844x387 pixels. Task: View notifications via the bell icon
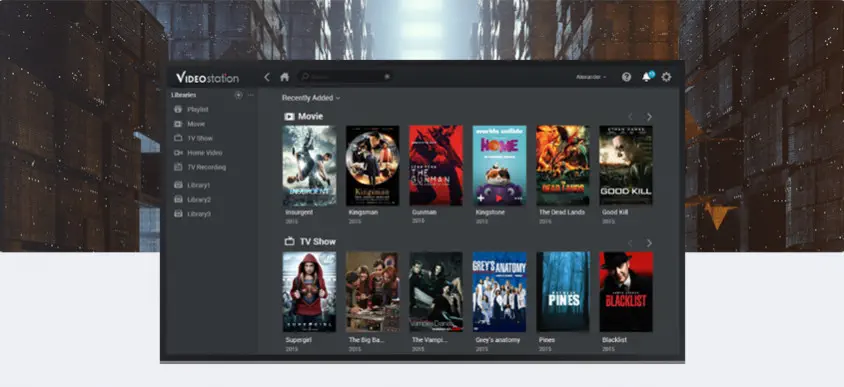pyautogui.click(x=646, y=77)
